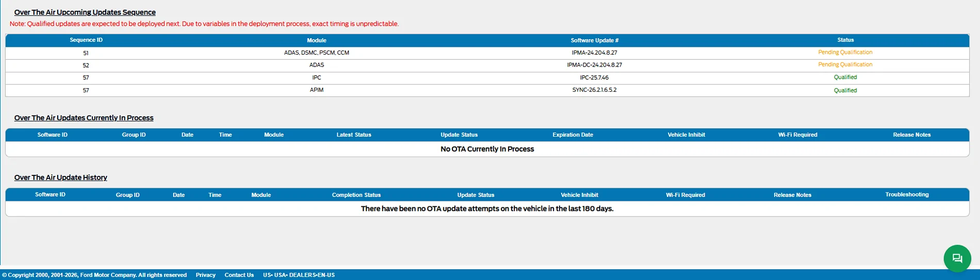Click the Ford copyright notice in footer
The width and height of the screenshot is (980, 280).
pos(94,275)
